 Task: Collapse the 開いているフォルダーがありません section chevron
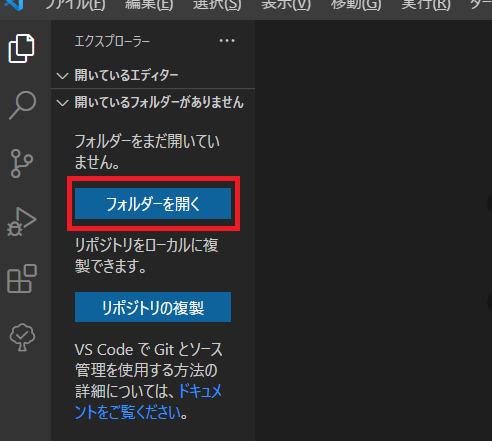coord(62,102)
